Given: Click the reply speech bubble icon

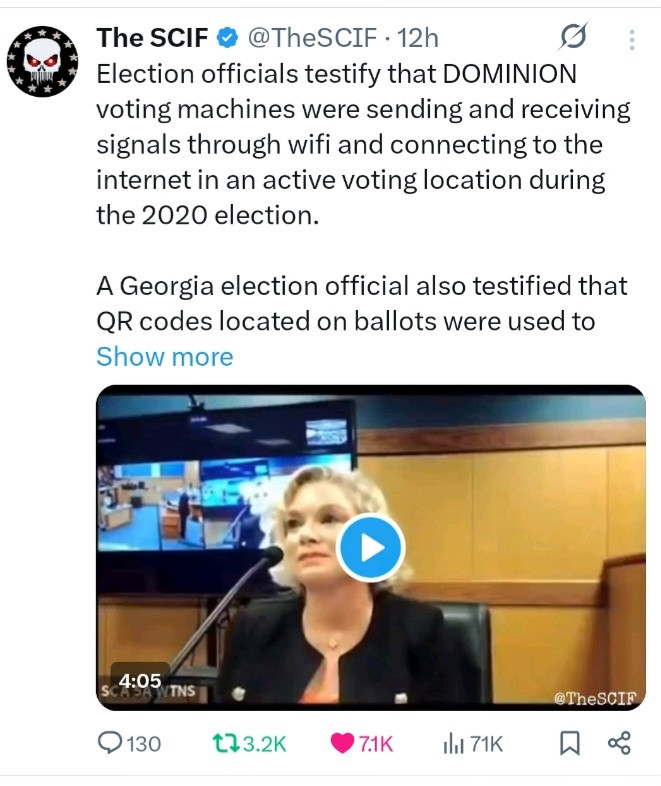Looking at the screenshot, I should click(x=110, y=743).
